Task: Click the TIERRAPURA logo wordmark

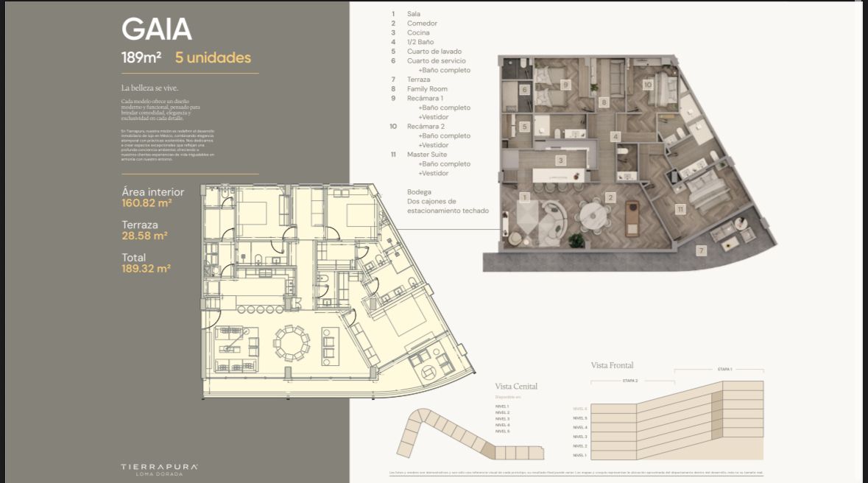Action: click(160, 467)
